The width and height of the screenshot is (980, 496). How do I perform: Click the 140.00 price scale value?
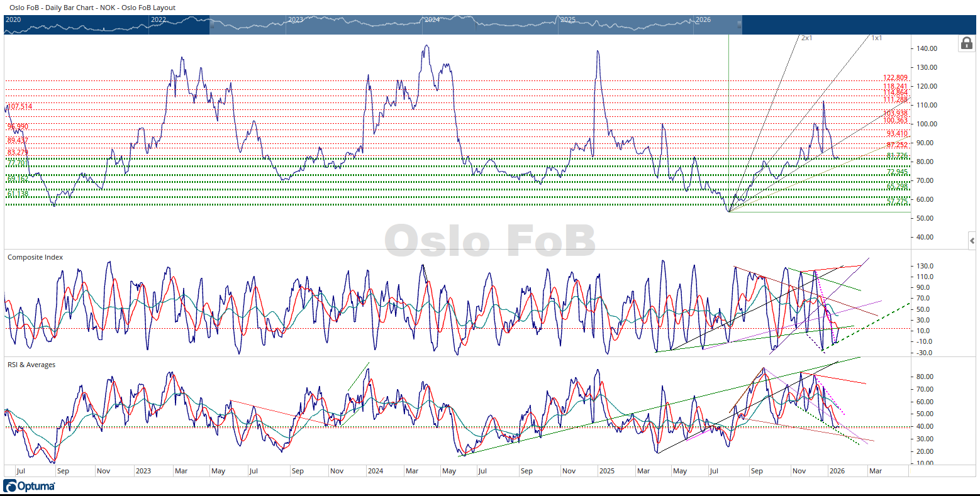[x=927, y=48]
